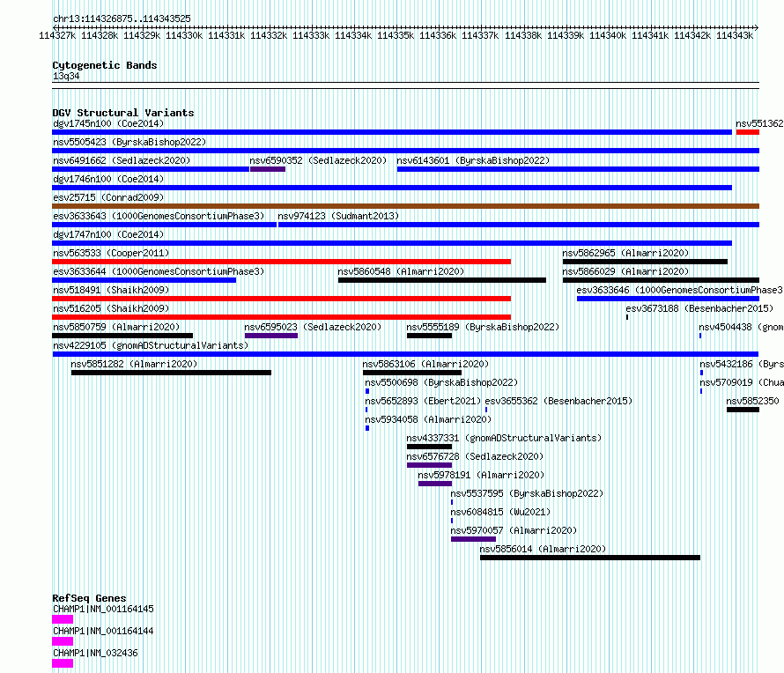Select nsv4229105 (gnomADStructuralVariants) label
Image resolution: width=784 pixels, height=673 pixels.
point(151,345)
